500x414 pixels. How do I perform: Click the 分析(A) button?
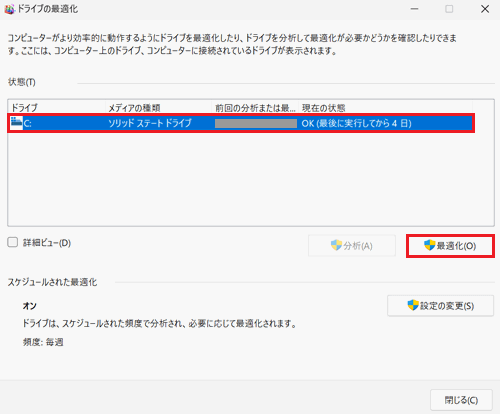[x=352, y=246]
